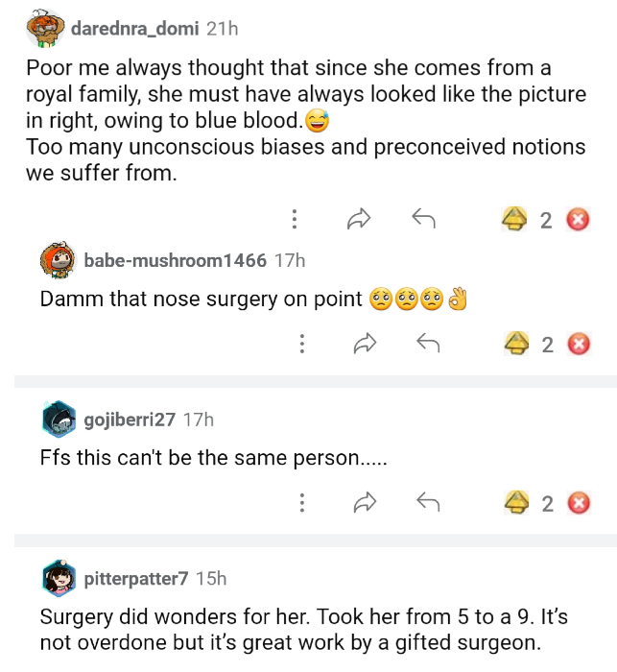Open three-dot menu on daredנra_domi's comment
Image resolution: width=617 pixels, height=672 pixels.
(294, 220)
